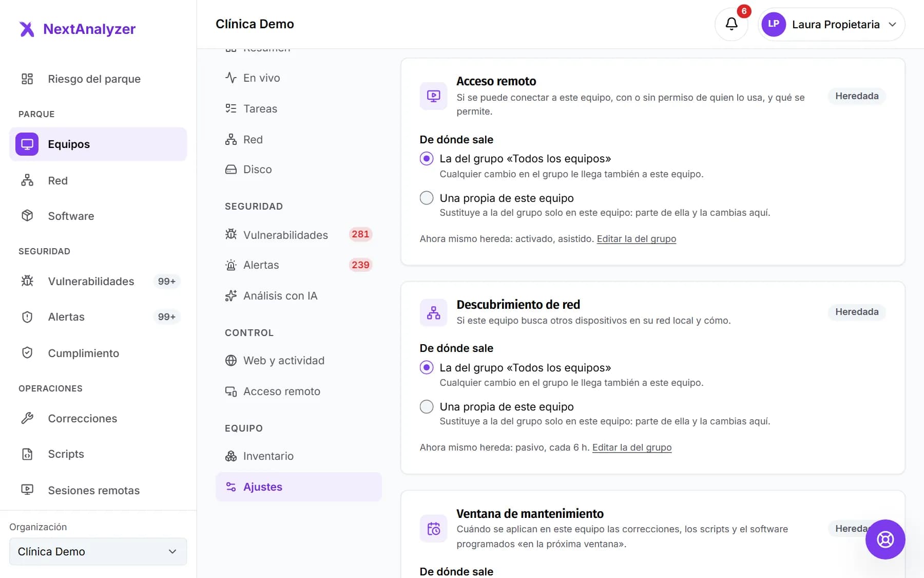The width and height of the screenshot is (924, 578).
Task: Open device Acceso remoto tab
Action: pyautogui.click(x=299, y=391)
